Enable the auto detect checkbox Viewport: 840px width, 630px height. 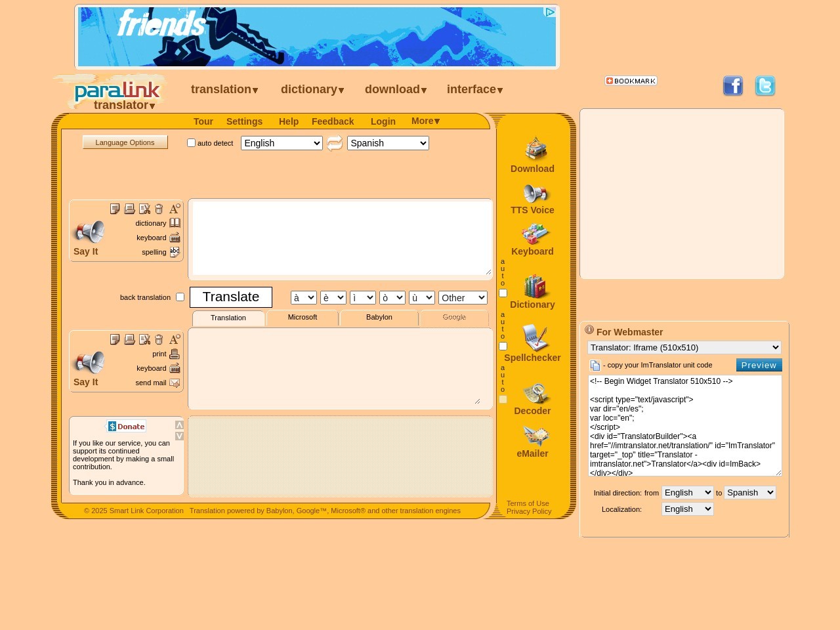tap(192, 142)
